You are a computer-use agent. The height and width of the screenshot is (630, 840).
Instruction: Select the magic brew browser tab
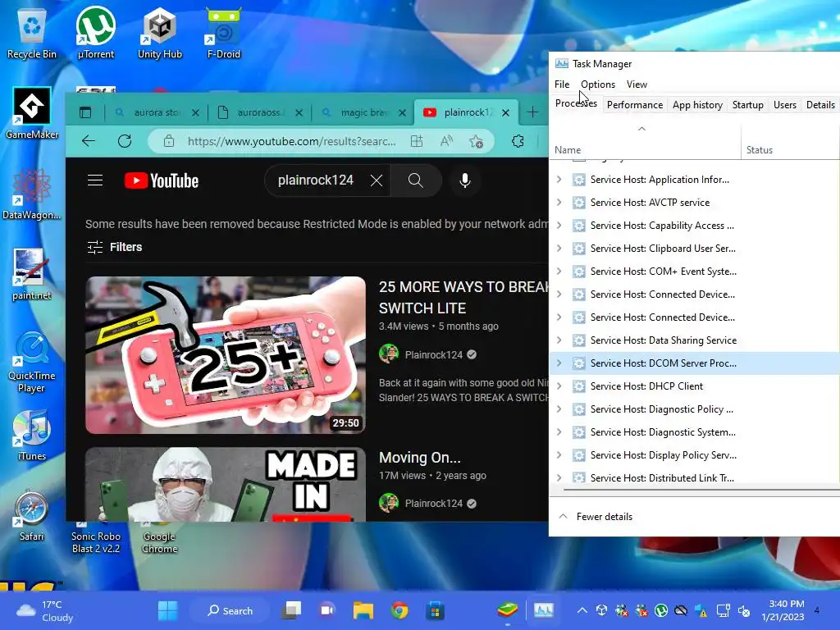click(364, 112)
